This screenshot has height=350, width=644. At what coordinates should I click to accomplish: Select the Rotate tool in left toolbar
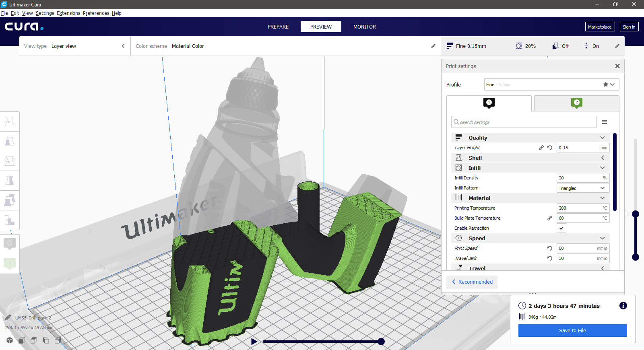(10, 161)
